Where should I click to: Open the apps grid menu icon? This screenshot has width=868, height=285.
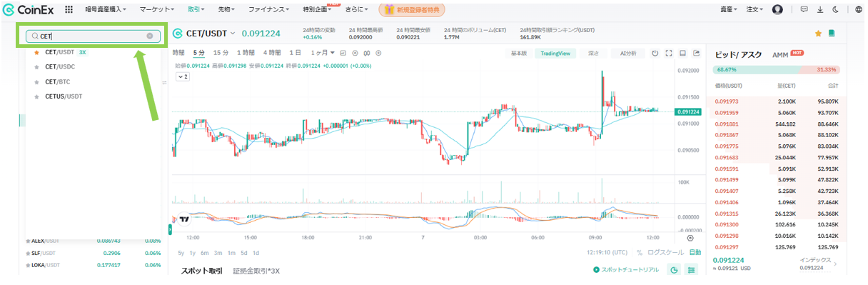click(69, 10)
